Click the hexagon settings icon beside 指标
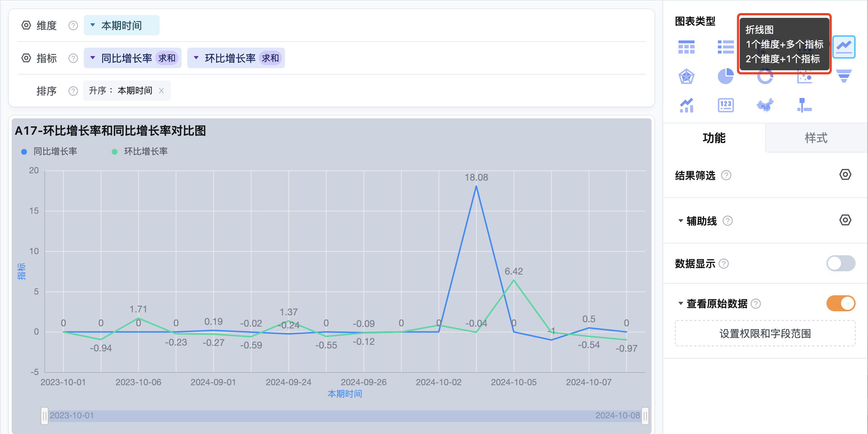Image resolution: width=868 pixels, height=434 pixels. 26,58
